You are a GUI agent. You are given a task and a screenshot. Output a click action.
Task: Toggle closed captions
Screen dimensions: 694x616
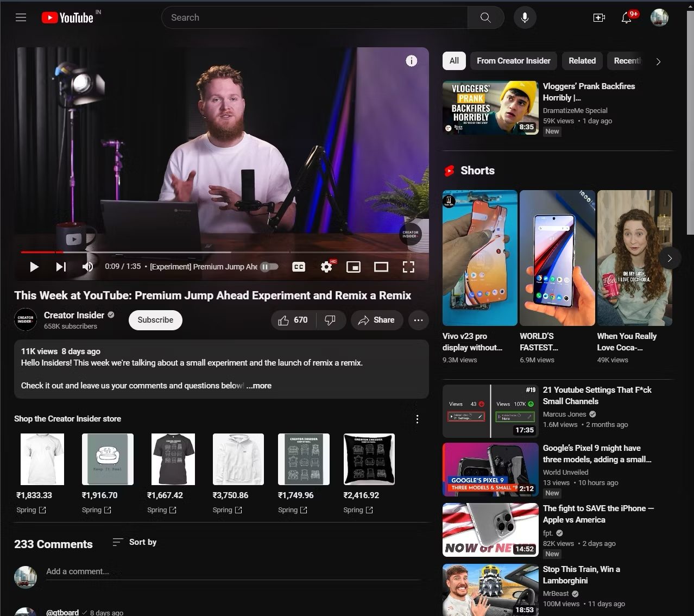pyautogui.click(x=299, y=267)
